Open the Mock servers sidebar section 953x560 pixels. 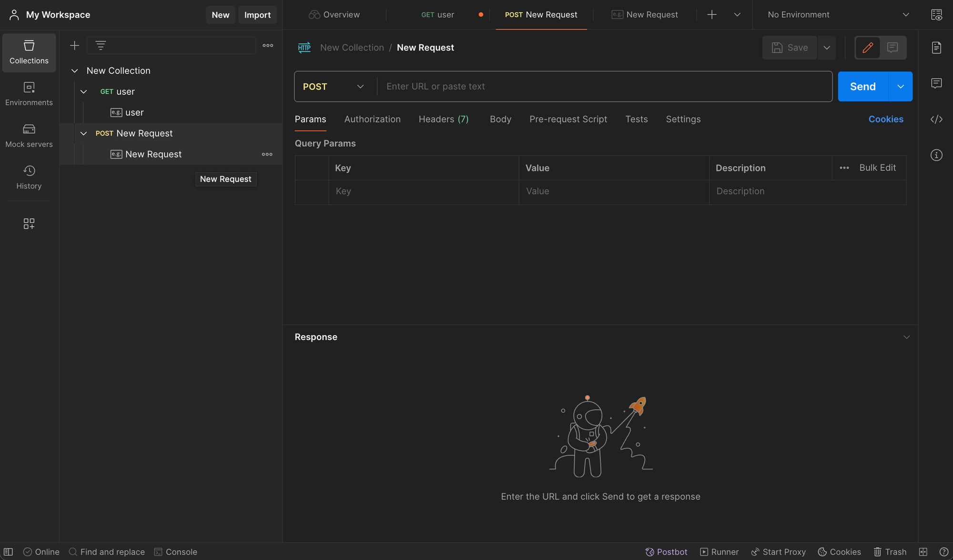point(29,136)
